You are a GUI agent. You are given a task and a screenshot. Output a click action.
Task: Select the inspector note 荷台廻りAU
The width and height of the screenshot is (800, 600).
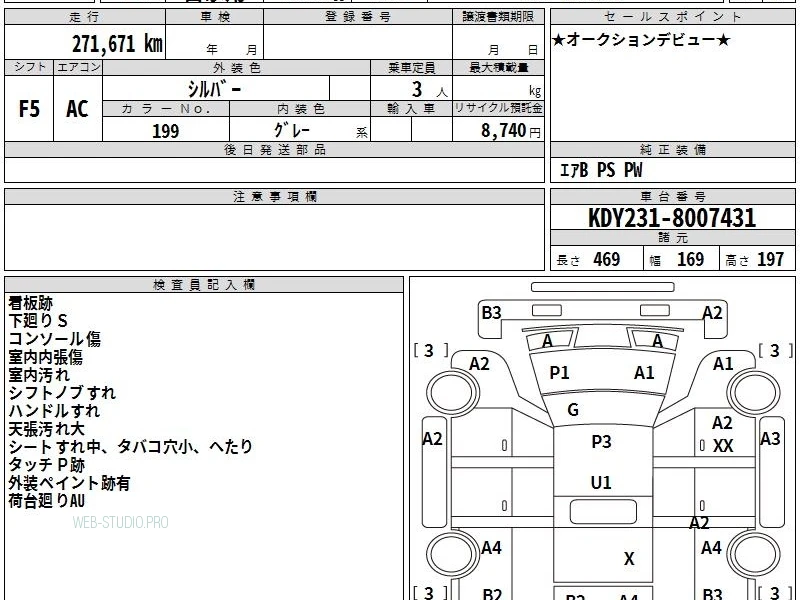(46, 501)
